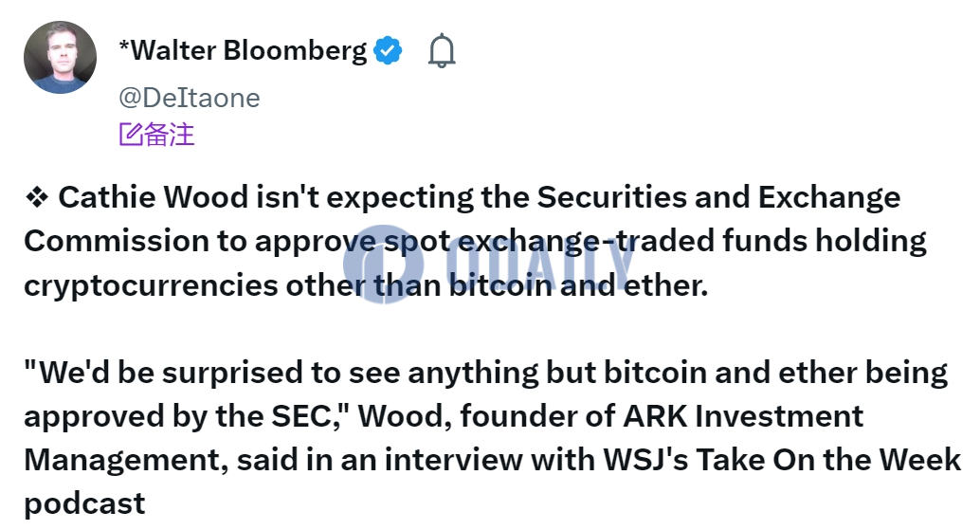980x530 pixels.
Task: Open Walter Bloomberg's profile avatar photo
Action: click(60, 57)
